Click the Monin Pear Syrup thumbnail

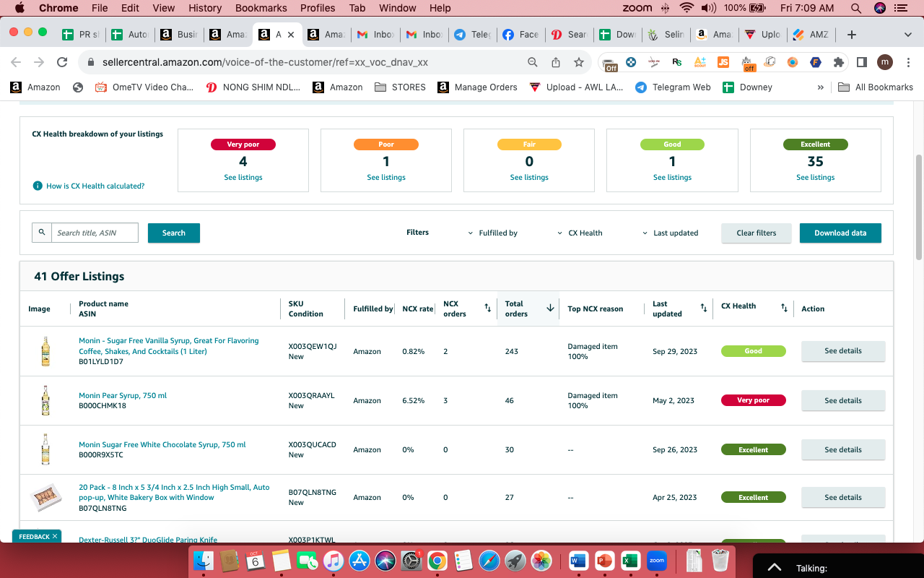[45, 400]
